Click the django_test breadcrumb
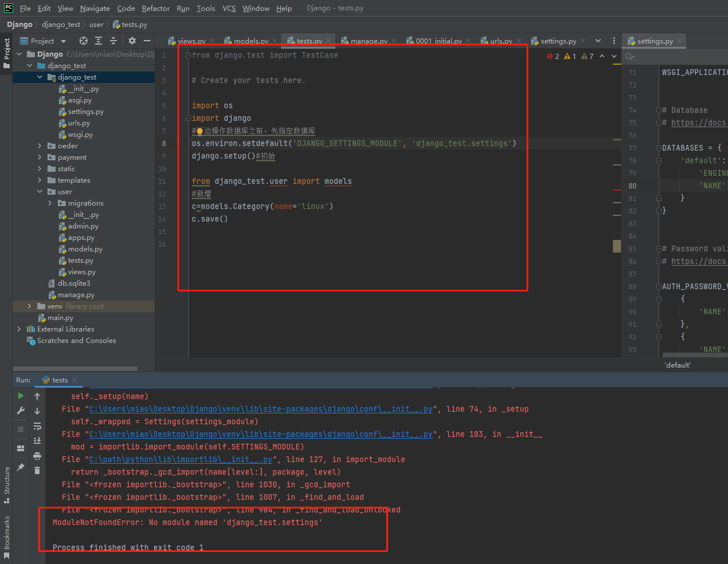This screenshot has width=728, height=564. [61, 25]
